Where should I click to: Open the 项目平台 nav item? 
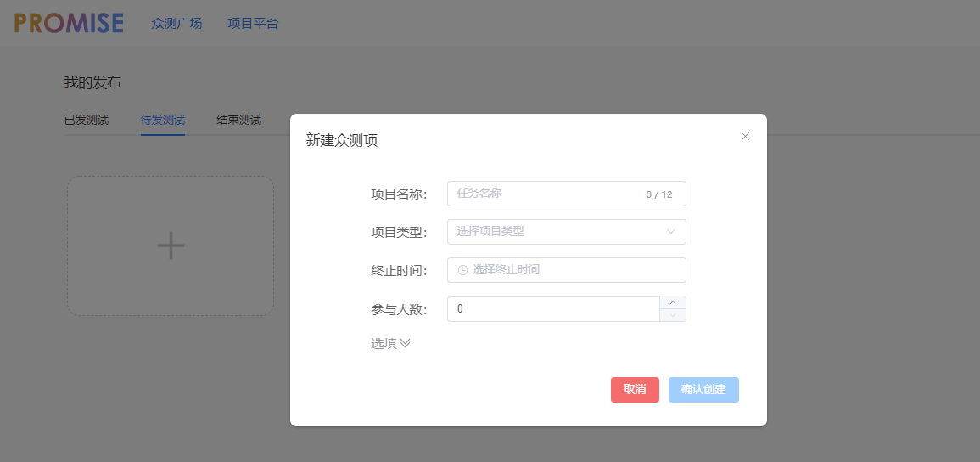tap(253, 24)
